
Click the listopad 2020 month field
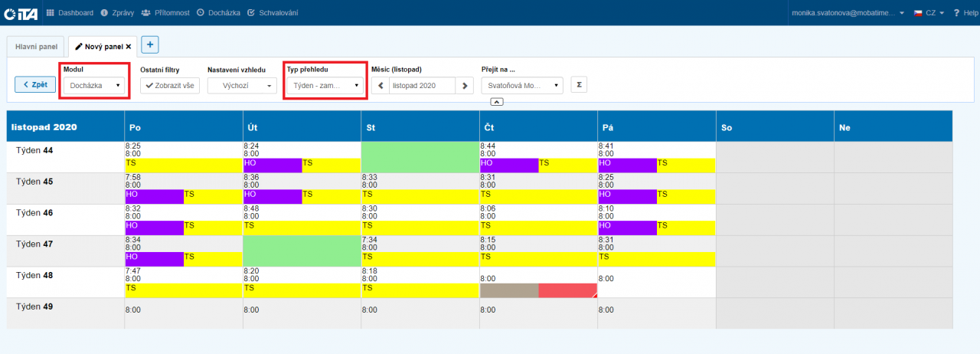tap(422, 86)
